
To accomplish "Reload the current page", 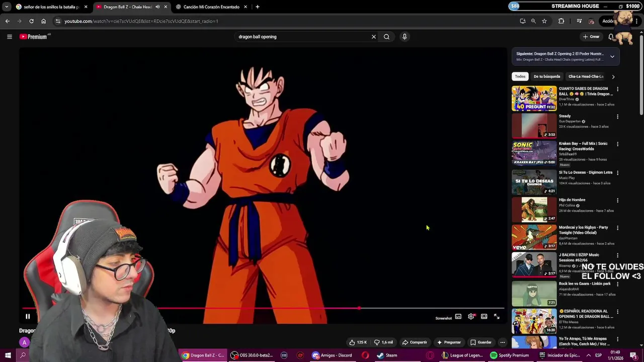I will pos(31,21).
